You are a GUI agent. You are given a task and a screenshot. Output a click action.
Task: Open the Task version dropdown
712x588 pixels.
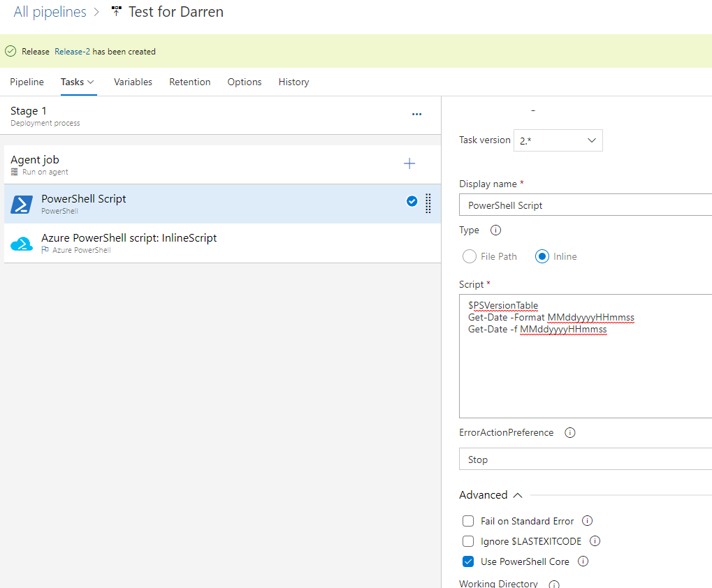coord(558,140)
